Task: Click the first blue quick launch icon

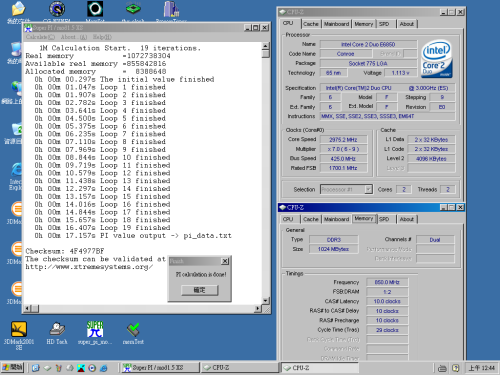Action: click(36, 368)
